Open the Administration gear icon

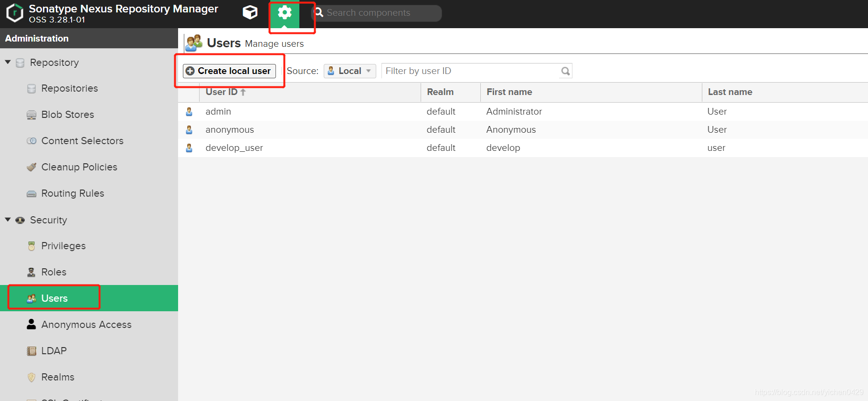pyautogui.click(x=285, y=13)
